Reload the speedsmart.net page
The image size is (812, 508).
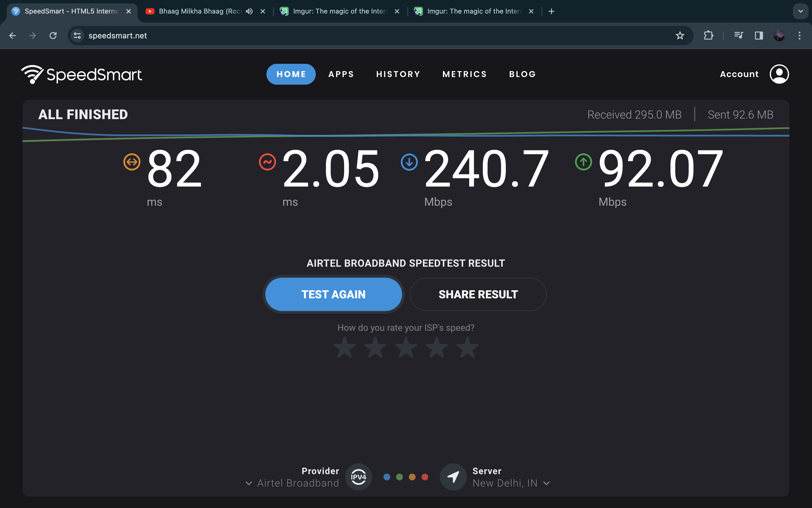point(53,36)
